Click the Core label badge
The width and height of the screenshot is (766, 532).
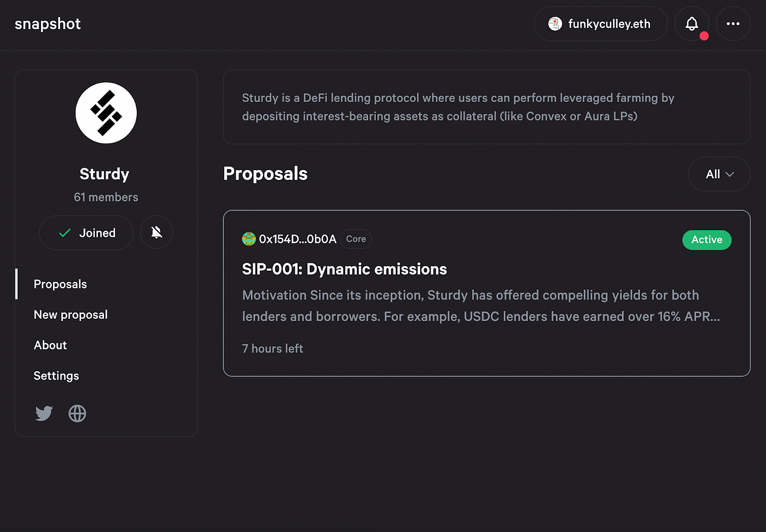[356, 239]
